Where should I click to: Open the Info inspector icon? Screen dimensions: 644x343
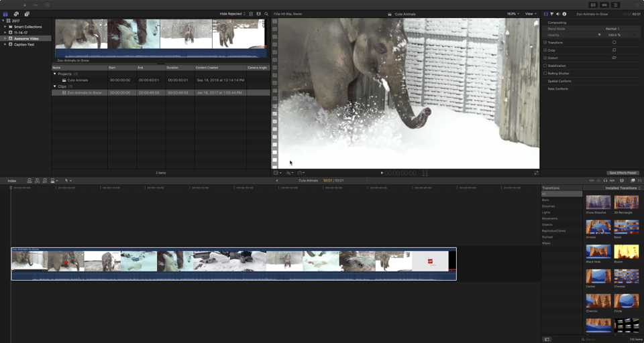tap(564, 13)
